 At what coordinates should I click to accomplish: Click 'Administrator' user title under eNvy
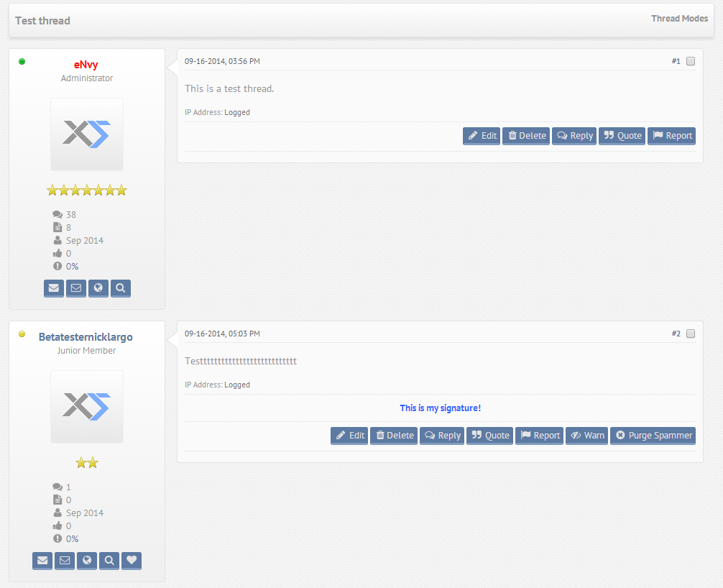pyautogui.click(x=87, y=78)
